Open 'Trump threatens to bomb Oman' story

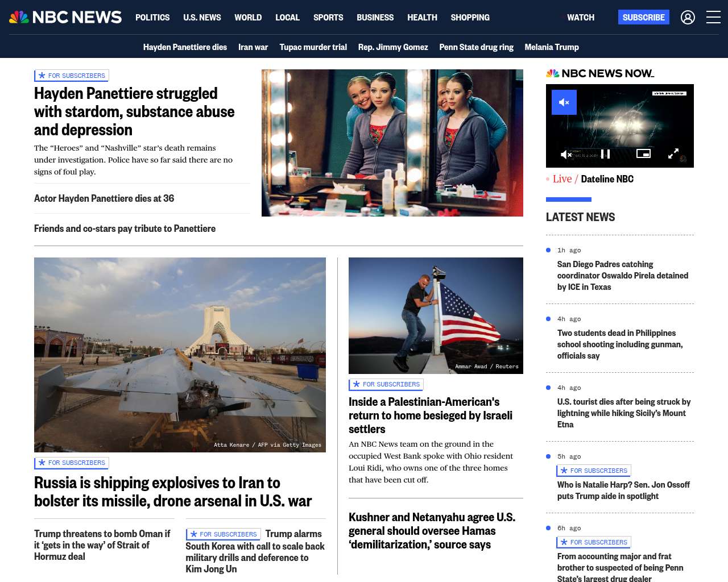[x=102, y=545]
